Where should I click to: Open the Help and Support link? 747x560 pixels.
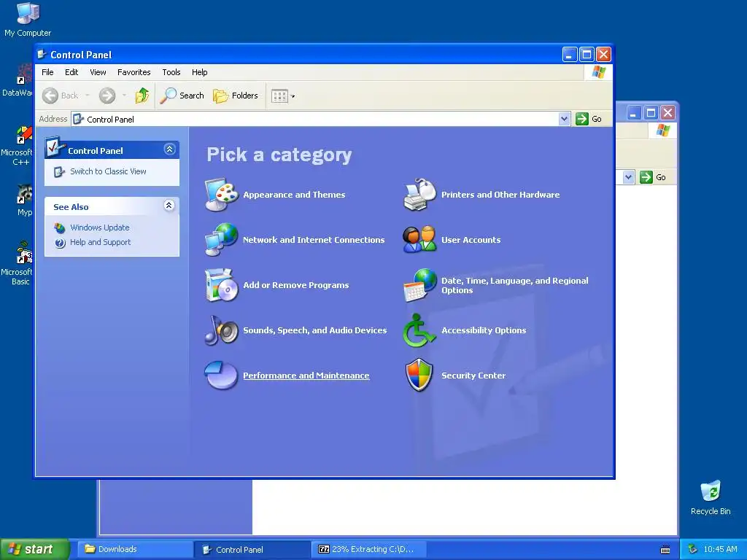pyautogui.click(x=100, y=242)
